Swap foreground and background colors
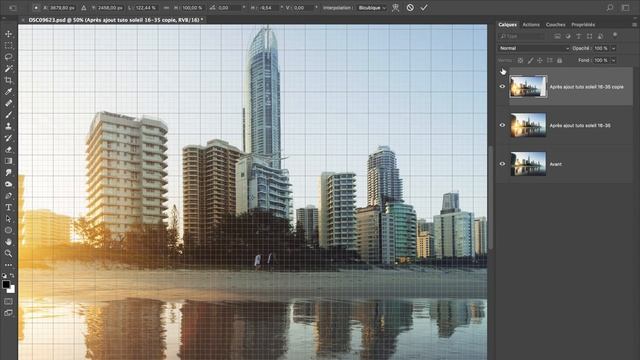 12,276
